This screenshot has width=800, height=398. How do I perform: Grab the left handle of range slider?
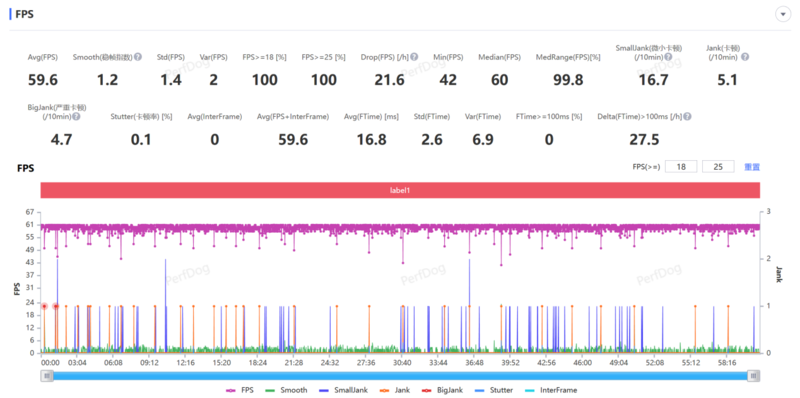[x=47, y=376]
